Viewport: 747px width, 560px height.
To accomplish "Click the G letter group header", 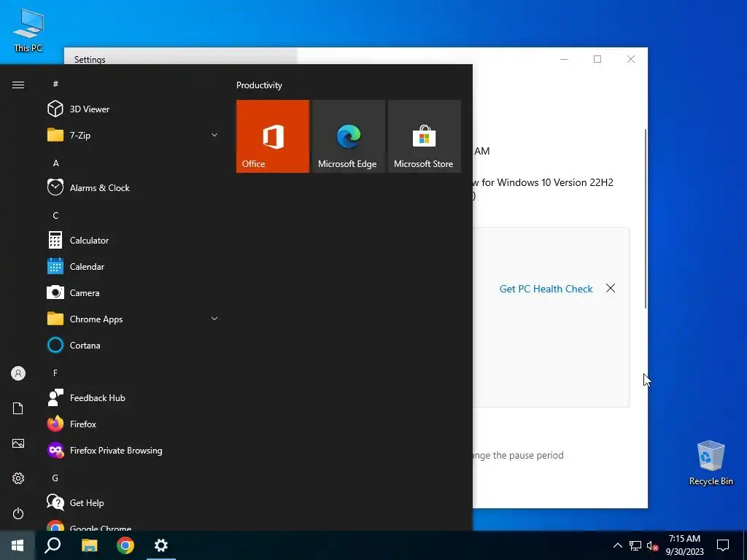I will pos(55,478).
